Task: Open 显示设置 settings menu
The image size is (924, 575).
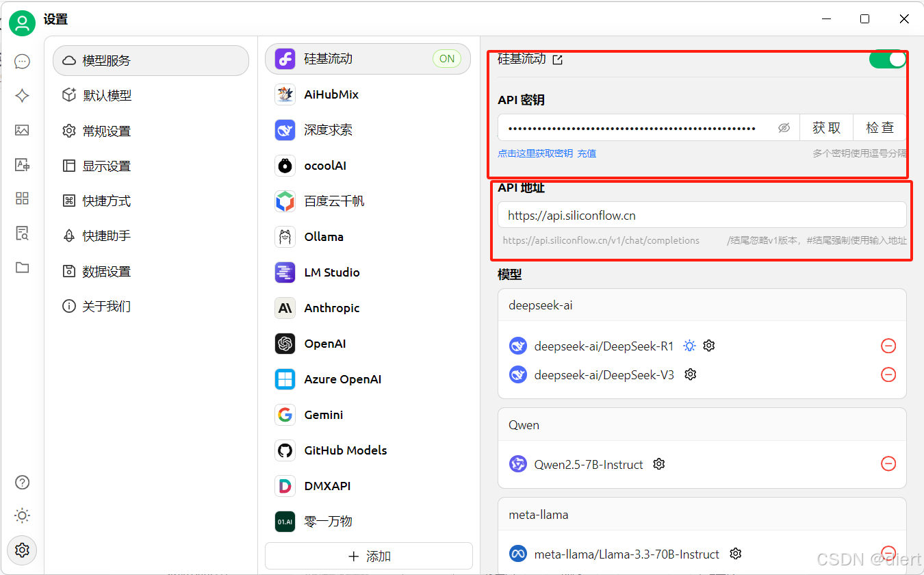Action: 151,166
